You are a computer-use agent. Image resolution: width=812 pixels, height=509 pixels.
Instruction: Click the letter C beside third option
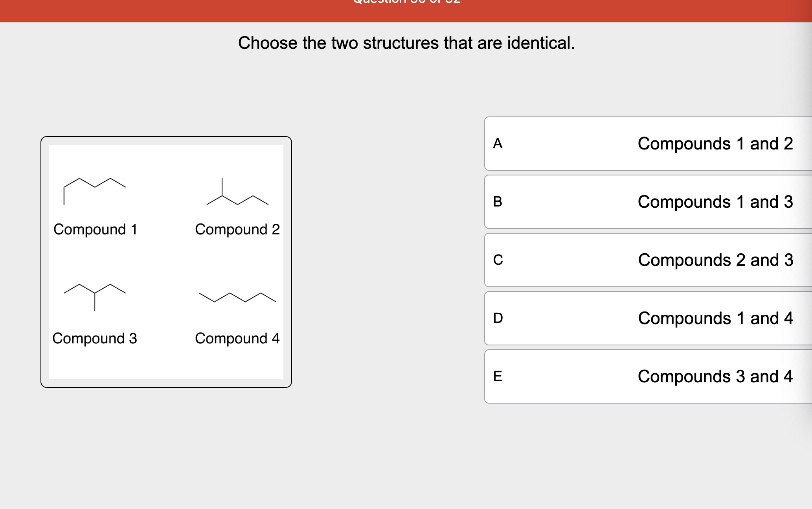point(498,260)
